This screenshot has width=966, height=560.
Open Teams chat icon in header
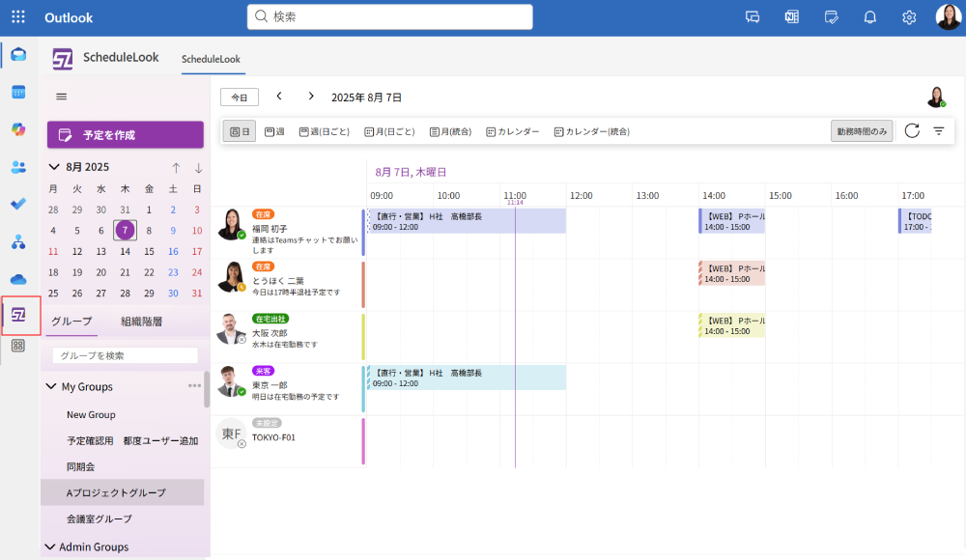click(753, 17)
